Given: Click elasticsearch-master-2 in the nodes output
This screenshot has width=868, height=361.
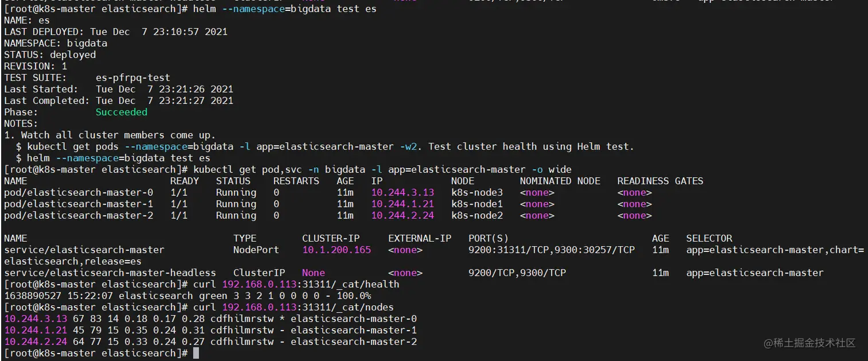Looking at the screenshot, I should tap(354, 342).
